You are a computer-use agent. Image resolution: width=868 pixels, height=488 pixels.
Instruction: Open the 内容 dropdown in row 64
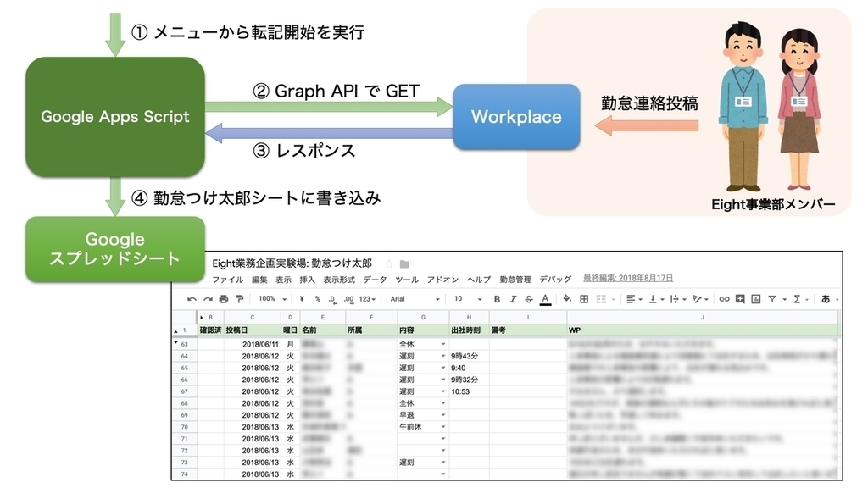point(443,357)
